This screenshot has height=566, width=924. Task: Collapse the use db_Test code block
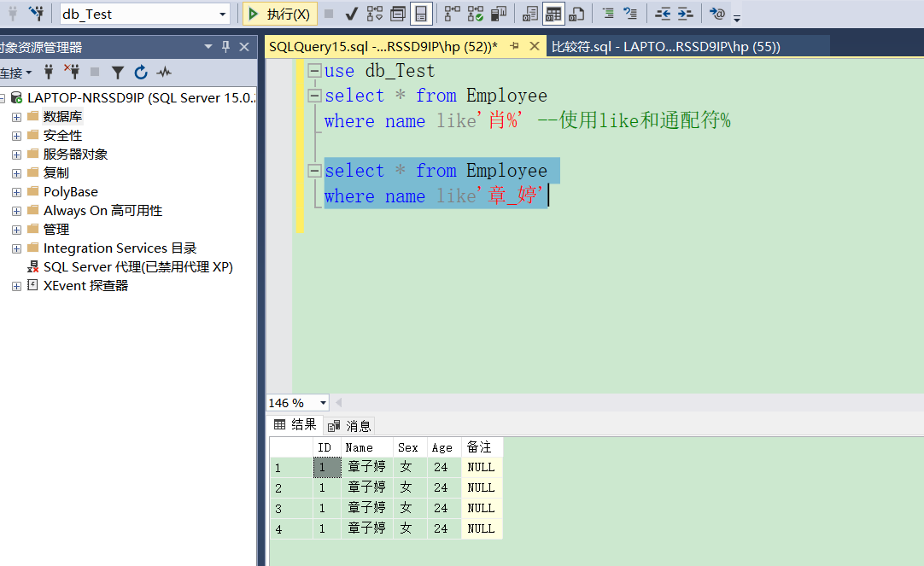[314, 71]
